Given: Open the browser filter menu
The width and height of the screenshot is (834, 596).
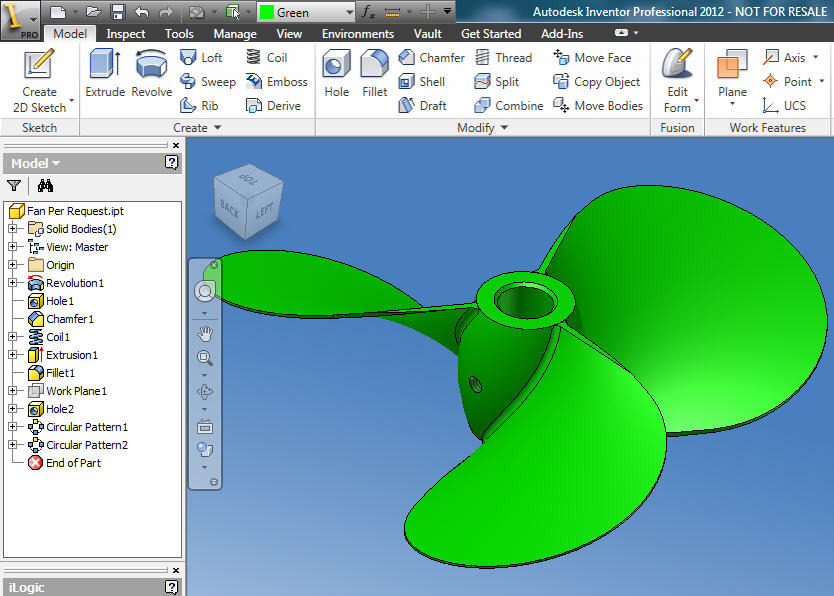Looking at the screenshot, I should pyautogui.click(x=16, y=186).
